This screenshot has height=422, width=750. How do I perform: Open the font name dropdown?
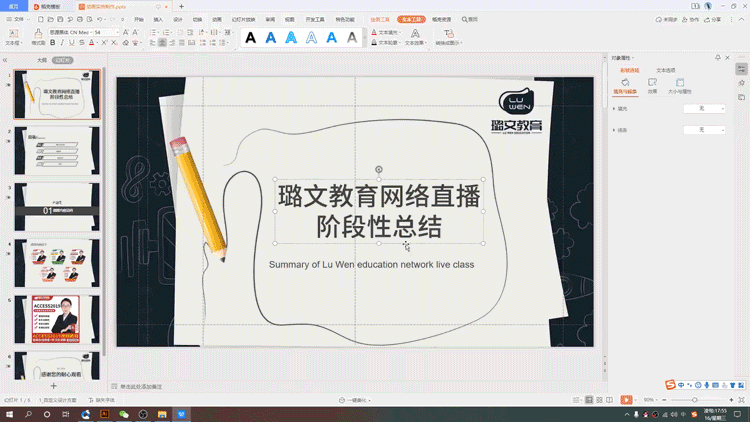91,32
